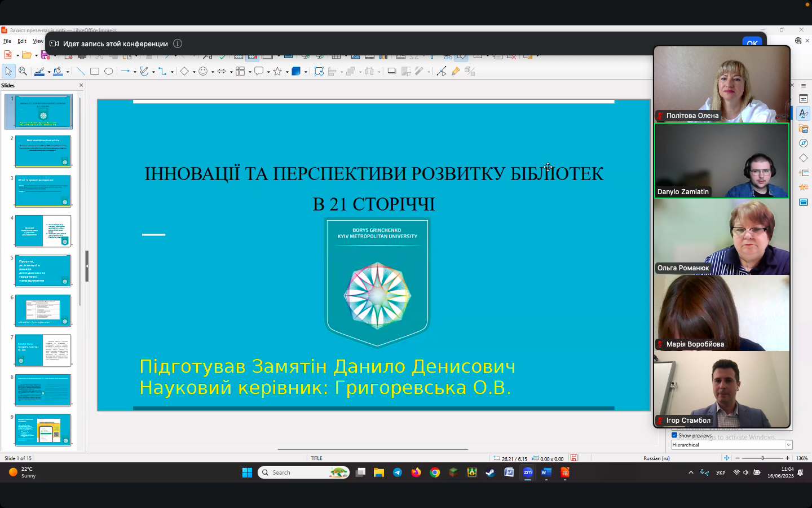Pick the Insert Line tool
Image resolution: width=812 pixels, height=508 pixels.
(81, 71)
